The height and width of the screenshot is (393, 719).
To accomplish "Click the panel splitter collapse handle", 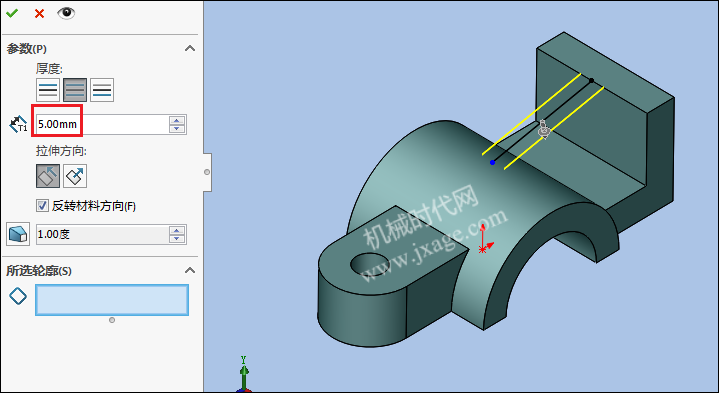I will 207,172.
